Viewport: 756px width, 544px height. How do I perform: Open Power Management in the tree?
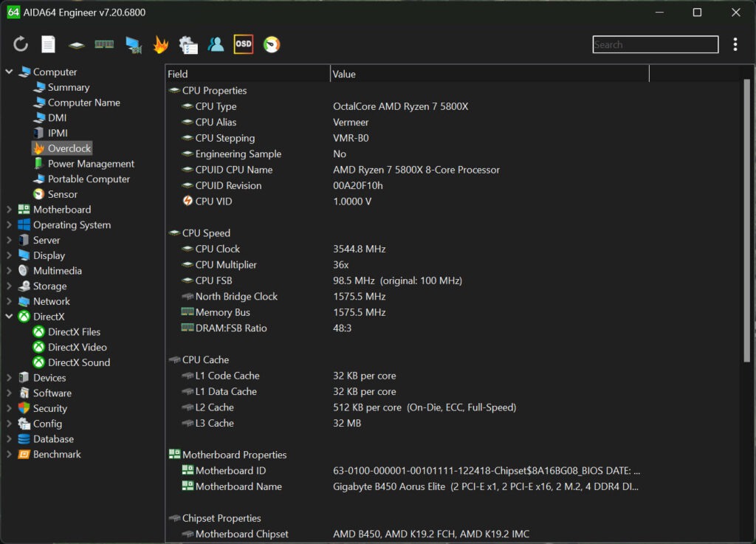[83, 164]
